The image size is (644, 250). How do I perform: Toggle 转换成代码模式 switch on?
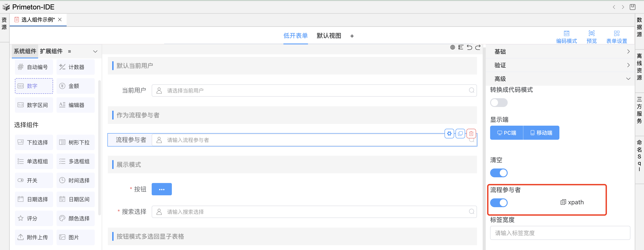(498, 103)
